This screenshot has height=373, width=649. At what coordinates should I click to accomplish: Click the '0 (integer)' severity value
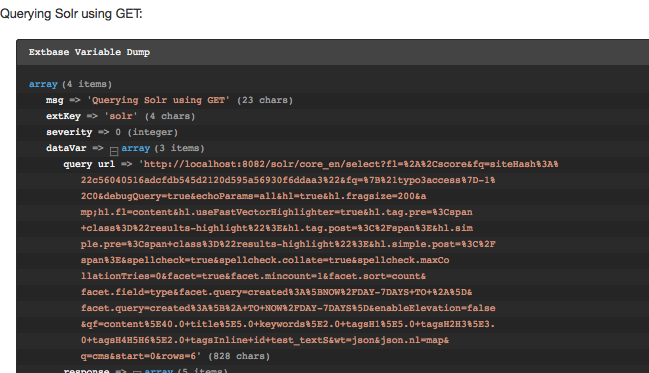(x=147, y=132)
